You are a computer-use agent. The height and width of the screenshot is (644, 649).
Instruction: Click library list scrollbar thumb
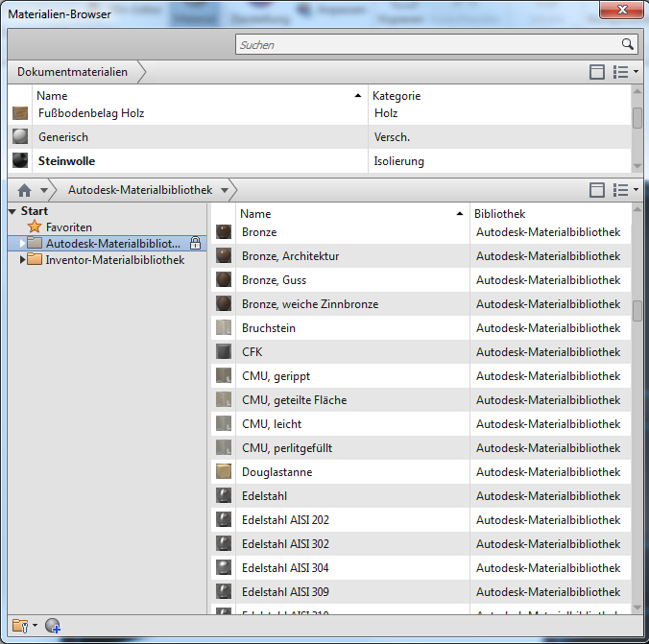(637, 311)
